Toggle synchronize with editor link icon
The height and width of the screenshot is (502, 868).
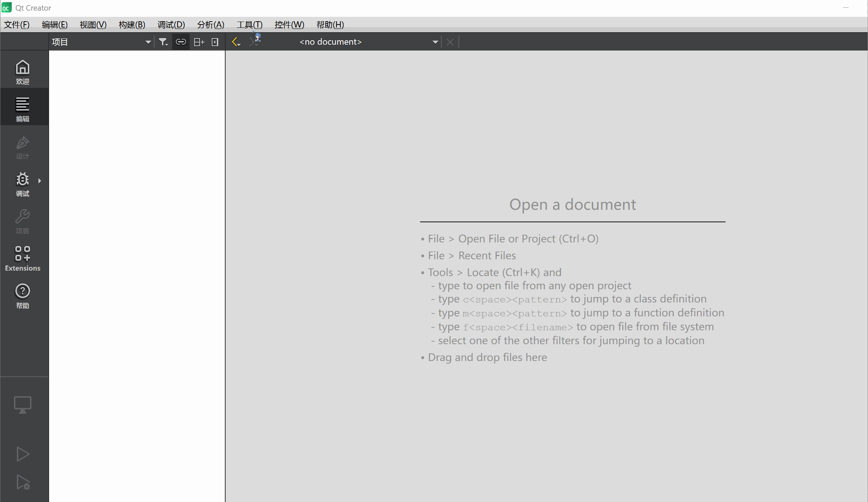click(181, 42)
